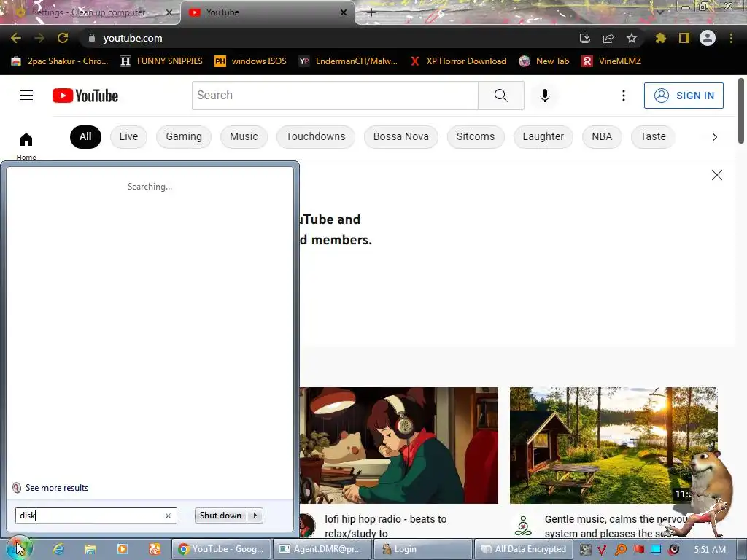Viewport: 747px width, 560px height.
Task: Go back with Chrome's back arrow
Action: (x=16, y=38)
